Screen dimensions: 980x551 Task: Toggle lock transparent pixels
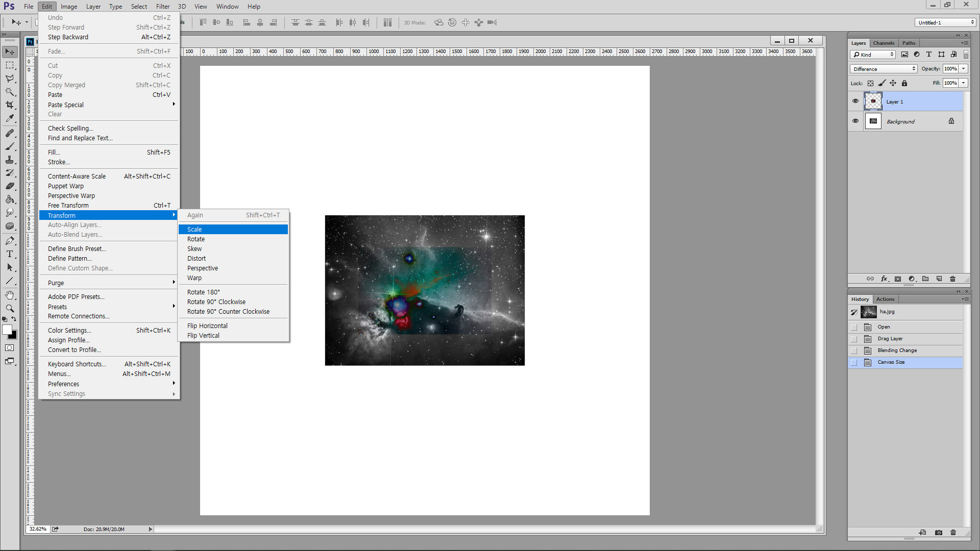click(871, 83)
